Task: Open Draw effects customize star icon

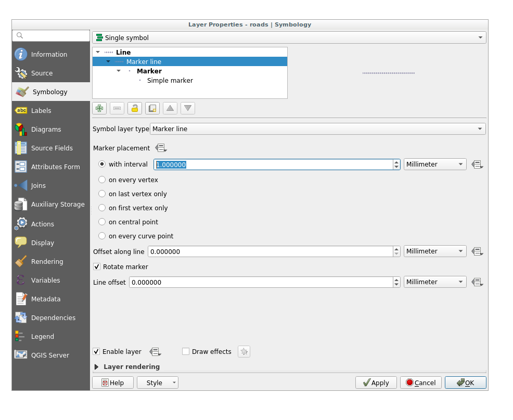Action: click(244, 352)
